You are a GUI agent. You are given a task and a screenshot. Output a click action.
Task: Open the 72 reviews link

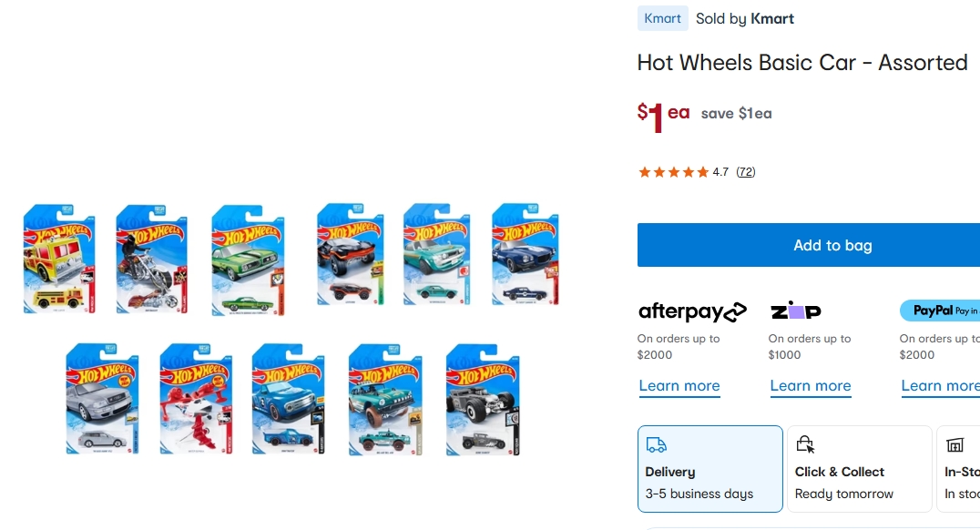pos(746,172)
